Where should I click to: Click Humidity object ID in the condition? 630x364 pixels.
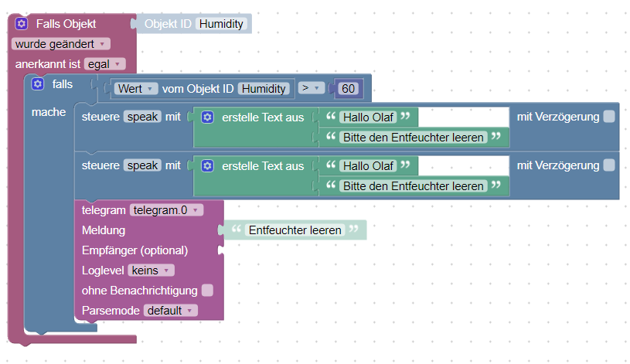point(264,89)
